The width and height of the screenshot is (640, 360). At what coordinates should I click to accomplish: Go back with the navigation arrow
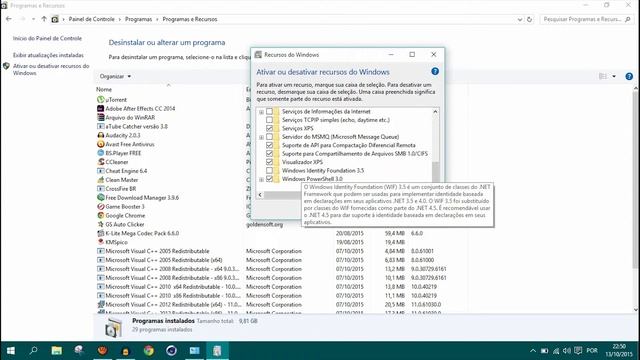coord(9,19)
